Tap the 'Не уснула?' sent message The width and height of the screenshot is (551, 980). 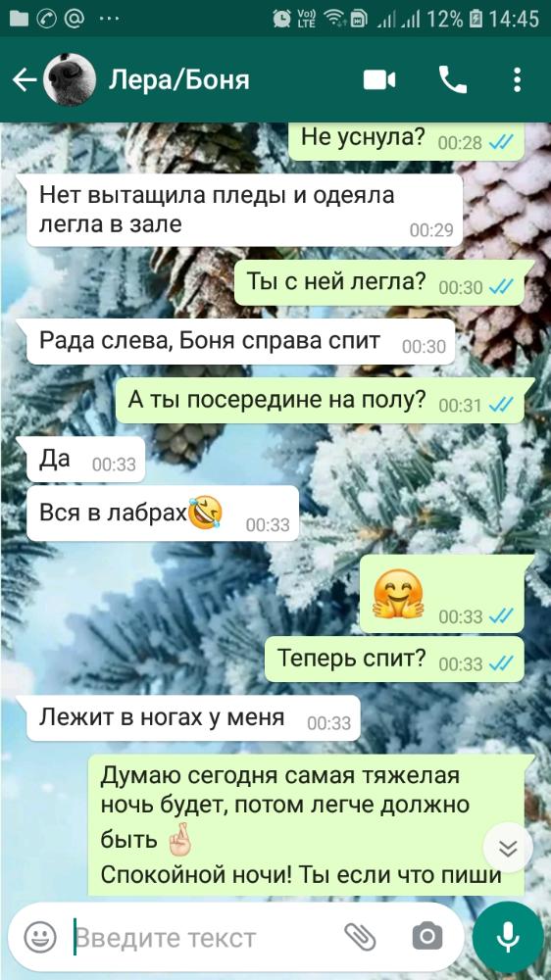pos(406,140)
